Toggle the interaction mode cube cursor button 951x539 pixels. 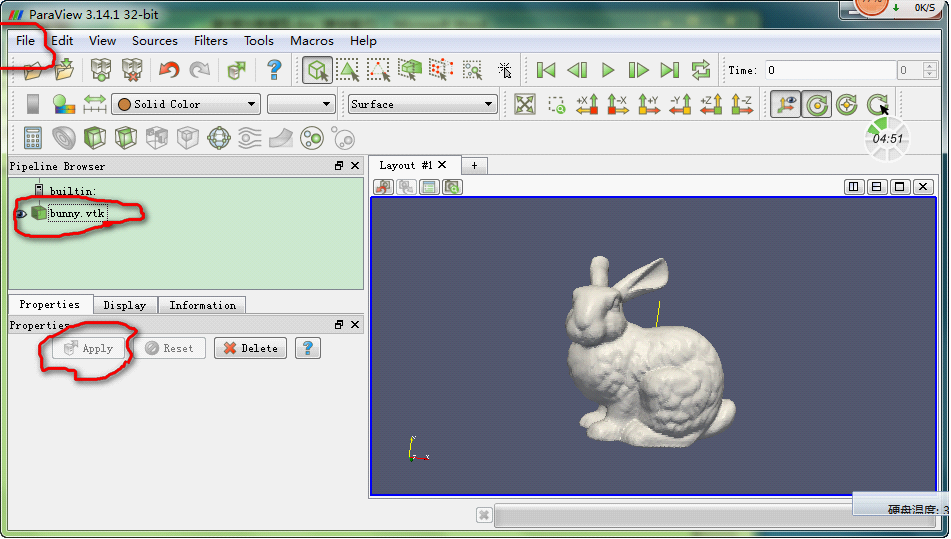(317, 70)
